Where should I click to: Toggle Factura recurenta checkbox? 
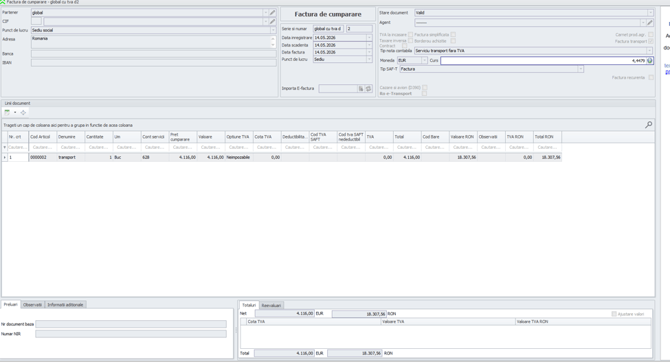651,77
